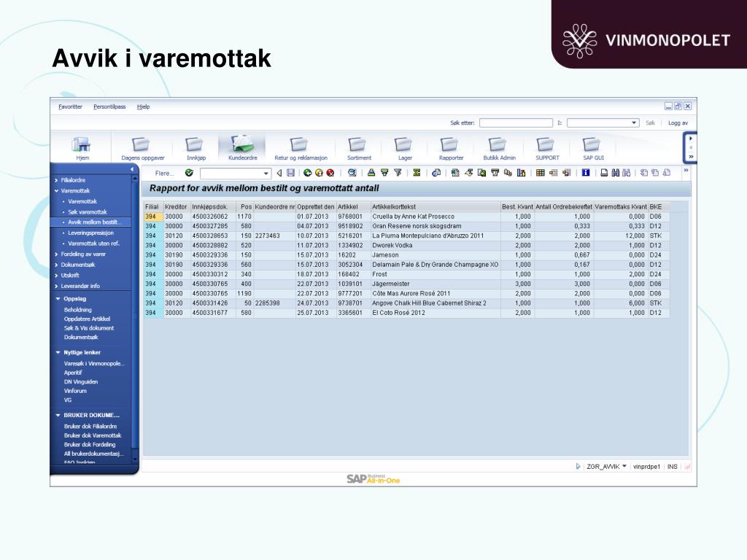Open the Rapporter folder
Image resolution: width=747 pixels, height=560 pixels.
coord(451,147)
